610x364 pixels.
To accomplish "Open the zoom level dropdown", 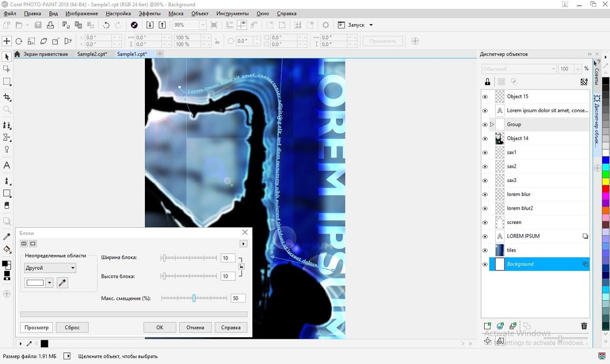I will pos(203,25).
